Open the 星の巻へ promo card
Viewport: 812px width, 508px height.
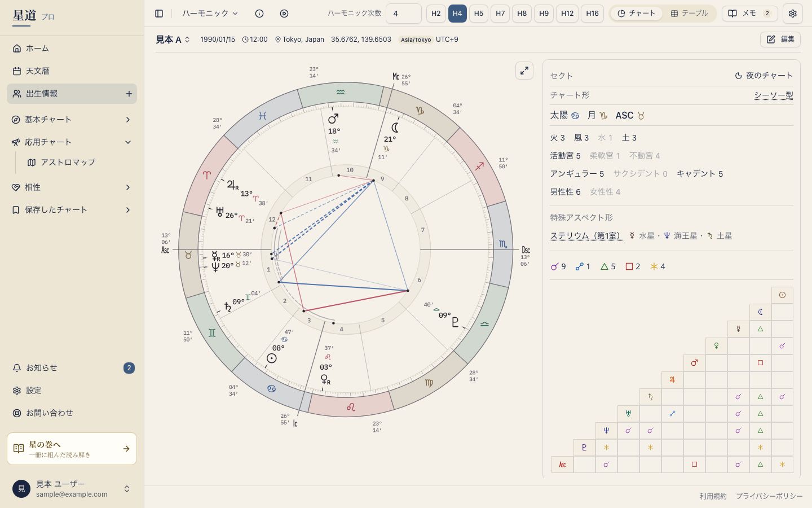72,449
